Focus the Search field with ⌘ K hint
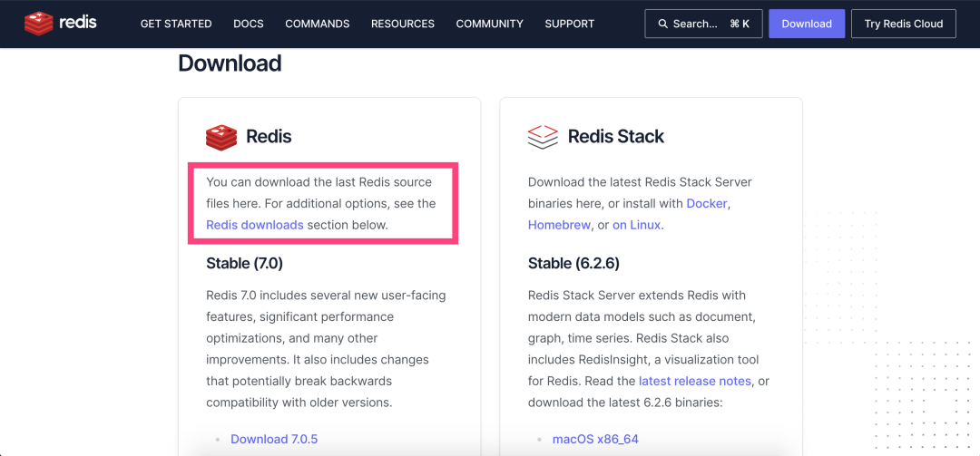 pyautogui.click(x=703, y=24)
